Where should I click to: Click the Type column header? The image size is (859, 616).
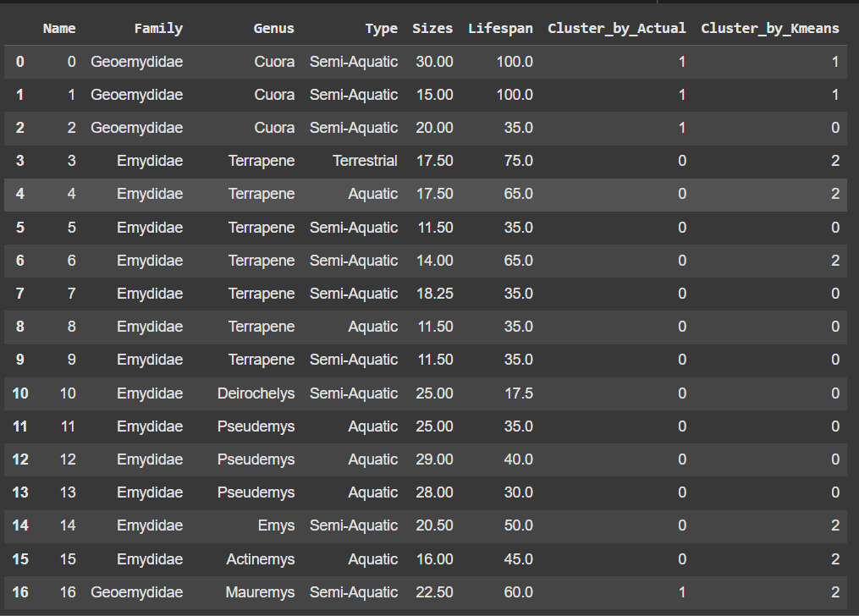click(x=381, y=29)
